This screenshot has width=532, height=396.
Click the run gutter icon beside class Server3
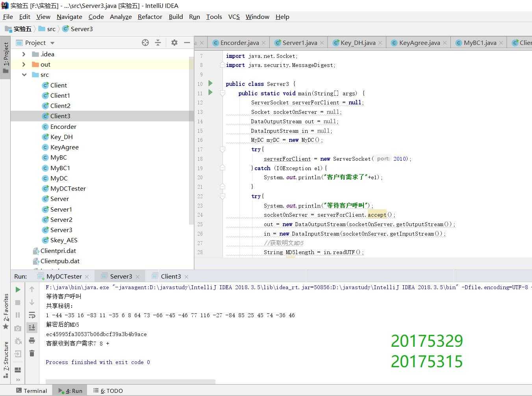click(210, 84)
